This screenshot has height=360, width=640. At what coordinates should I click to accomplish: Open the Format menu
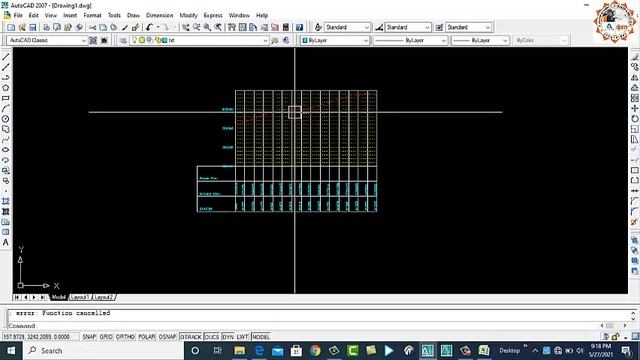point(92,15)
